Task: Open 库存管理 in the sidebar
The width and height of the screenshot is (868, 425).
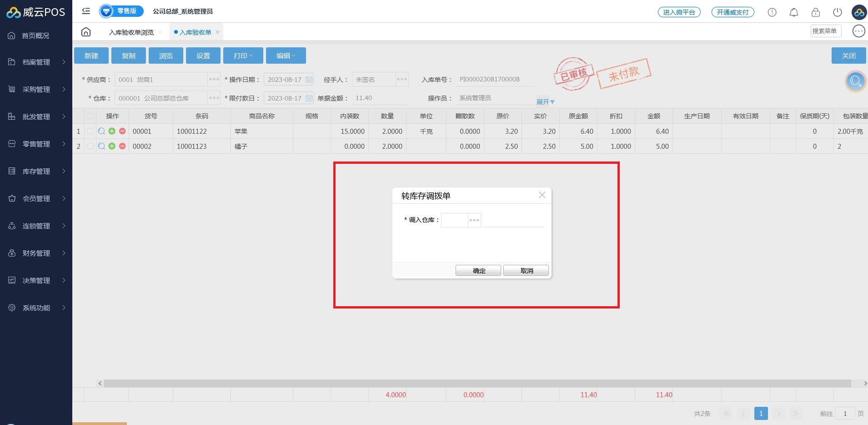Action: pos(36,171)
